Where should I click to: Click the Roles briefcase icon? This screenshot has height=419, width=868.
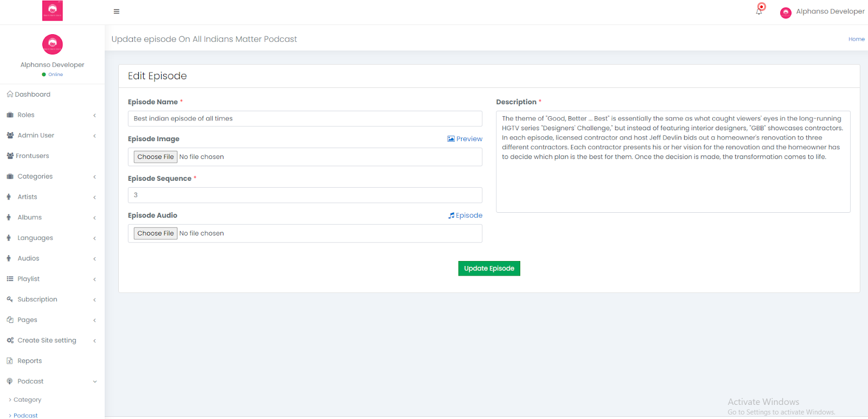[10, 115]
